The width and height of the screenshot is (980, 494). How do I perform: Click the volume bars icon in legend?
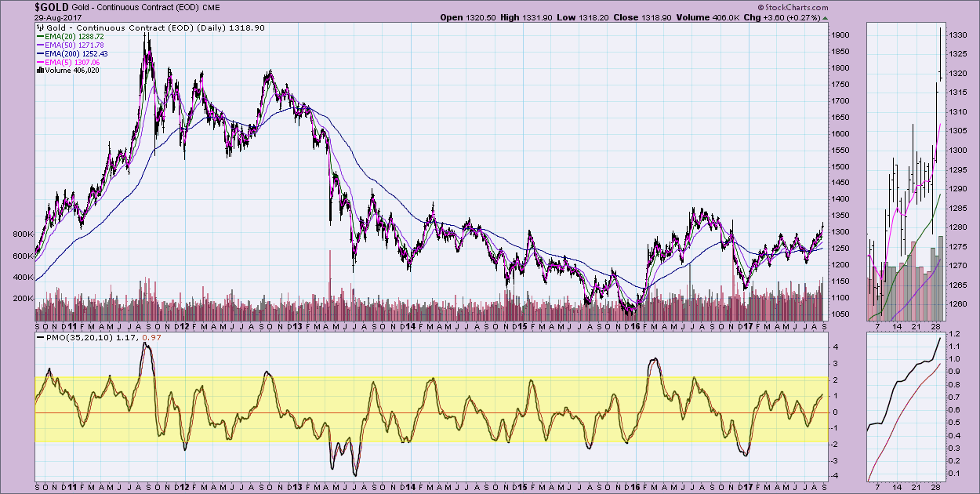41,70
